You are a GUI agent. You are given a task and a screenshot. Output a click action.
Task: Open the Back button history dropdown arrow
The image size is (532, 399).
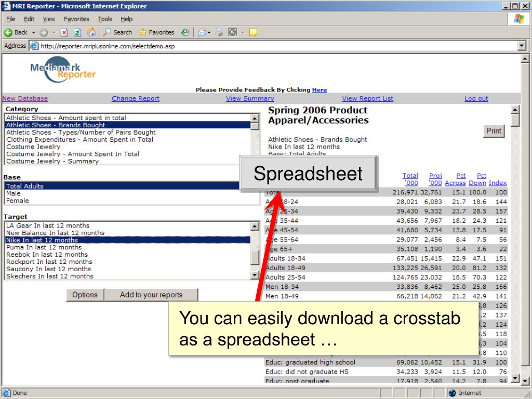34,33
